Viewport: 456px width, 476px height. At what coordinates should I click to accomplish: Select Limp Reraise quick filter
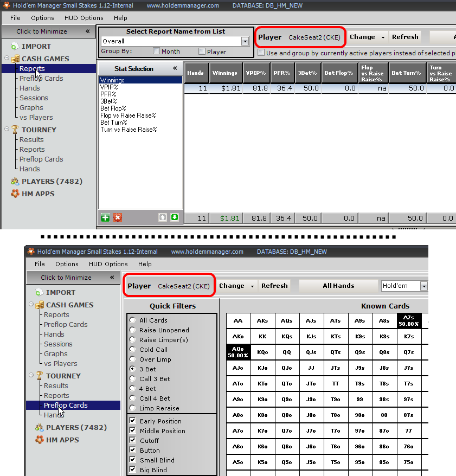coord(132,408)
